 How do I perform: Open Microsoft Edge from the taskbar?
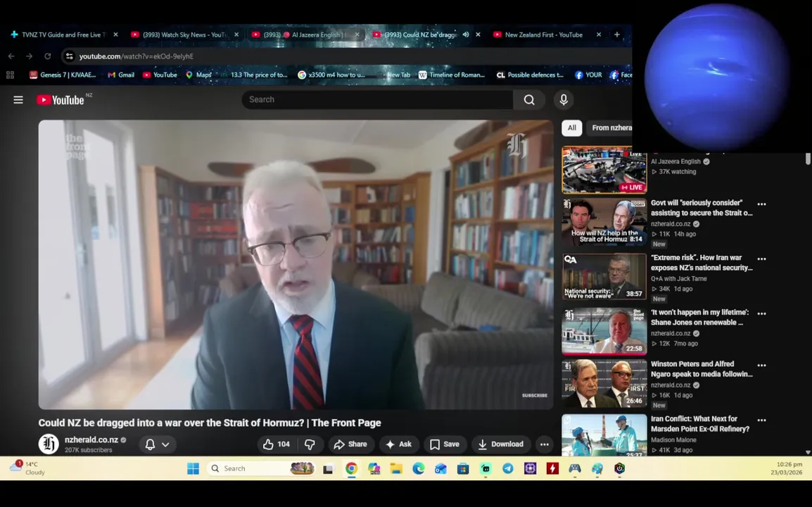419,469
